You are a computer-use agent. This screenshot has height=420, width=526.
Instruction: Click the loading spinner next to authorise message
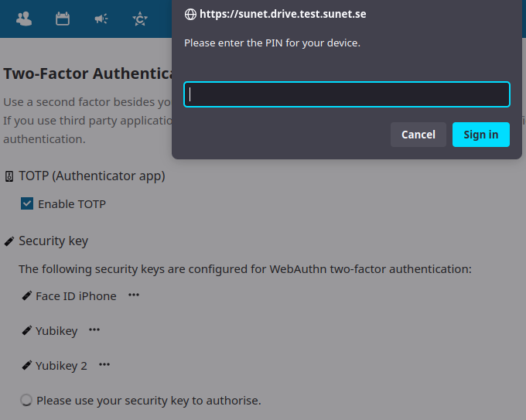point(26,400)
